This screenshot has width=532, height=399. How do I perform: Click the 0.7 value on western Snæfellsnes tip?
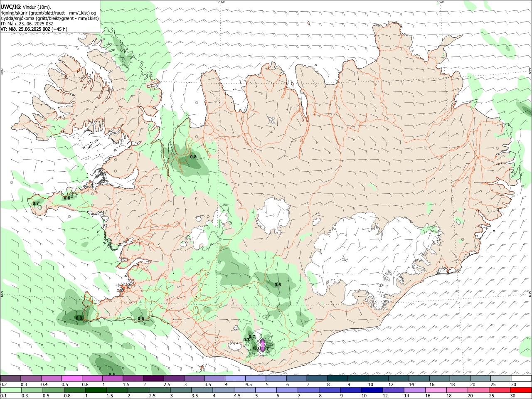coord(36,203)
